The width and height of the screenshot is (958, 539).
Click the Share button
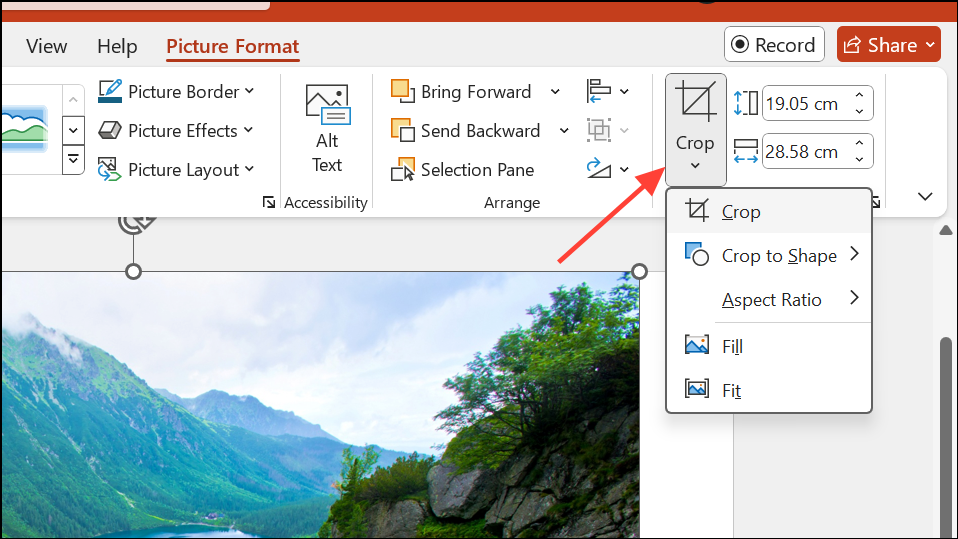click(888, 45)
